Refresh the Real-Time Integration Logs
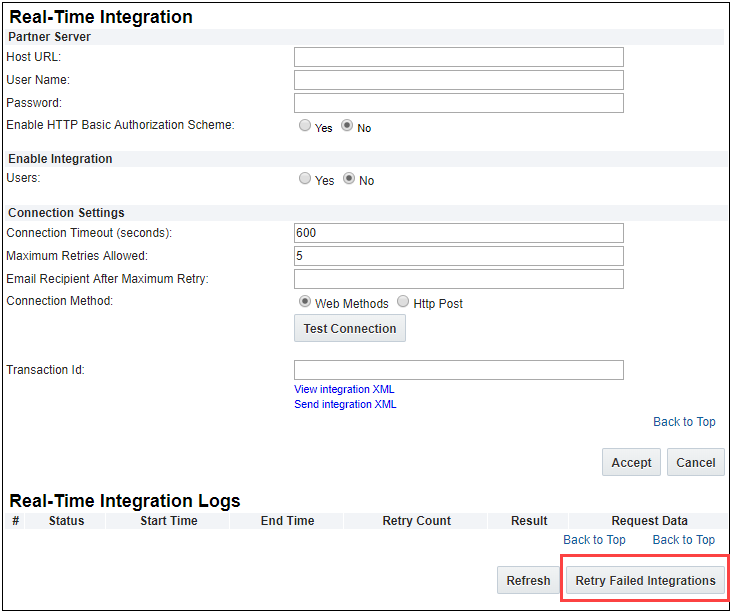The height and width of the screenshot is (613, 732). pyautogui.click(x=528, y=580)
